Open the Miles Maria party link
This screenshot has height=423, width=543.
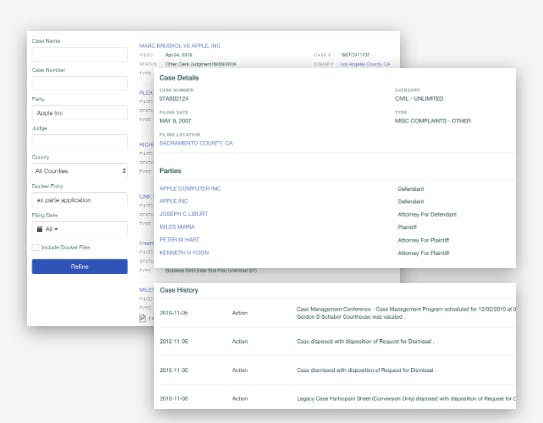pos(177,227)
